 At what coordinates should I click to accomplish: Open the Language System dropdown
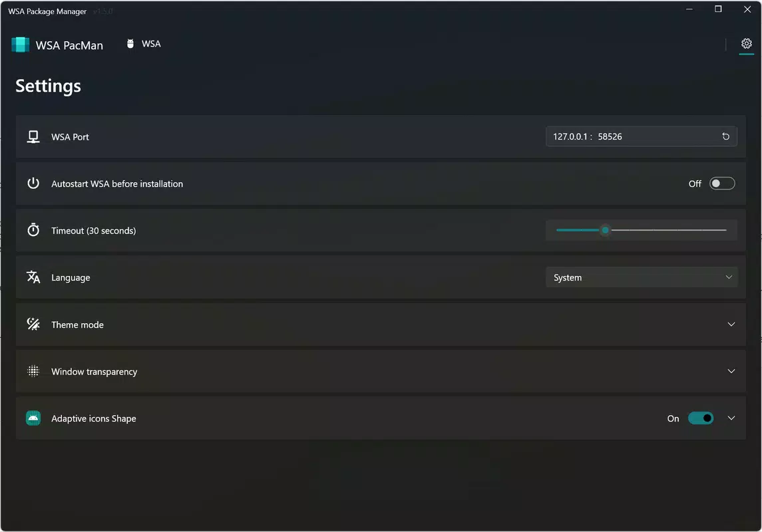[641, 277]
